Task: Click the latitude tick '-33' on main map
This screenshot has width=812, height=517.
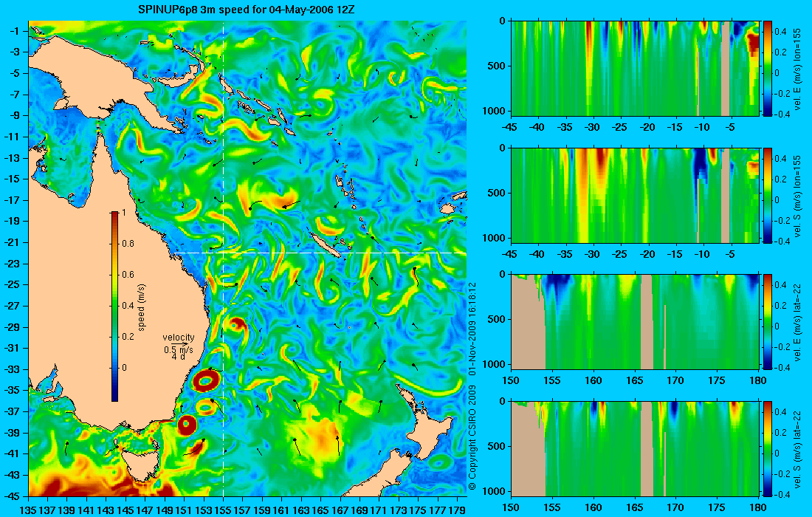Action: (x=12, y=369)
